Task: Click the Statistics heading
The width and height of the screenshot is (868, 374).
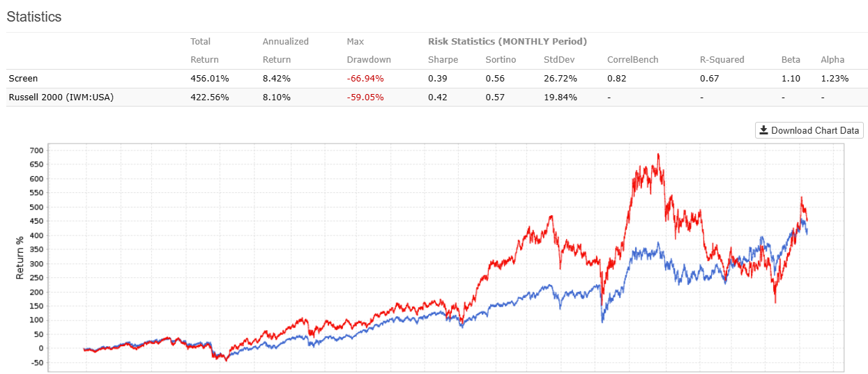Action: click(x=34, y=17)
